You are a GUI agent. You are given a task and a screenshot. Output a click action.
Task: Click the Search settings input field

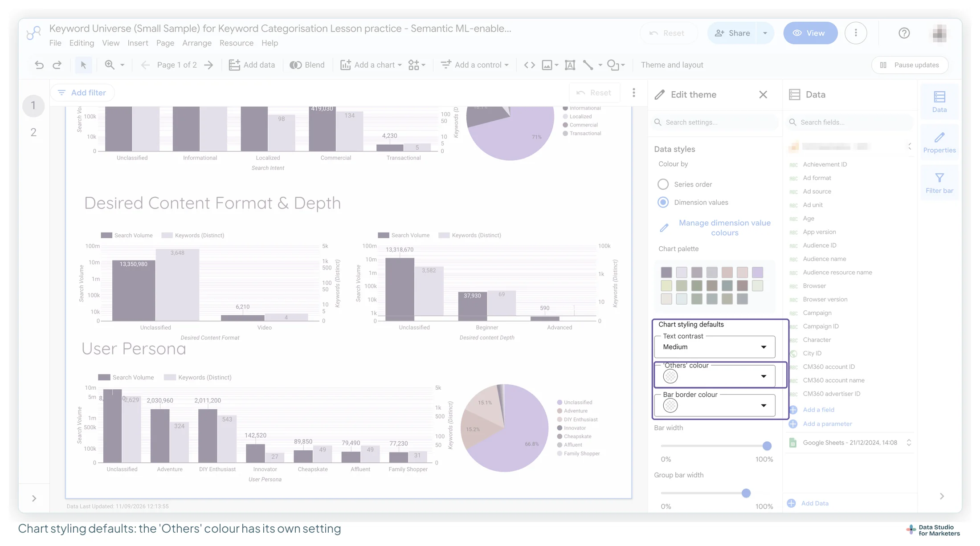715,122
